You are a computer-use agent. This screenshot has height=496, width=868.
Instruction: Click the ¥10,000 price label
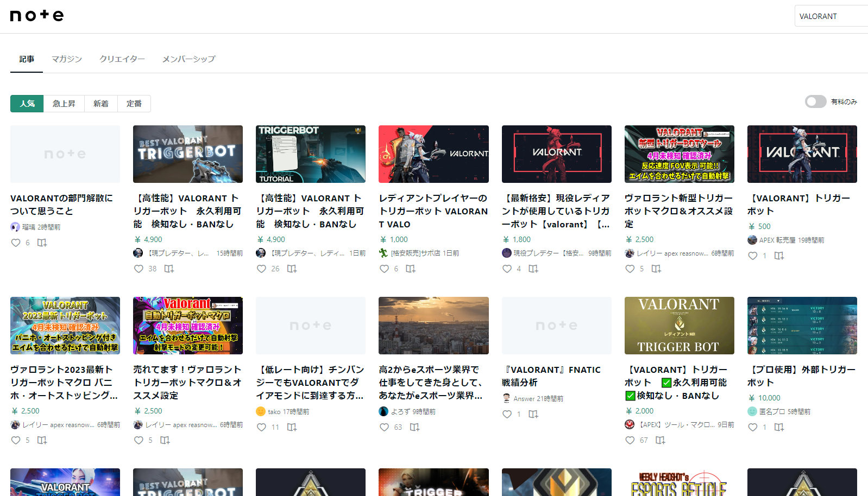tap(764, 398)
